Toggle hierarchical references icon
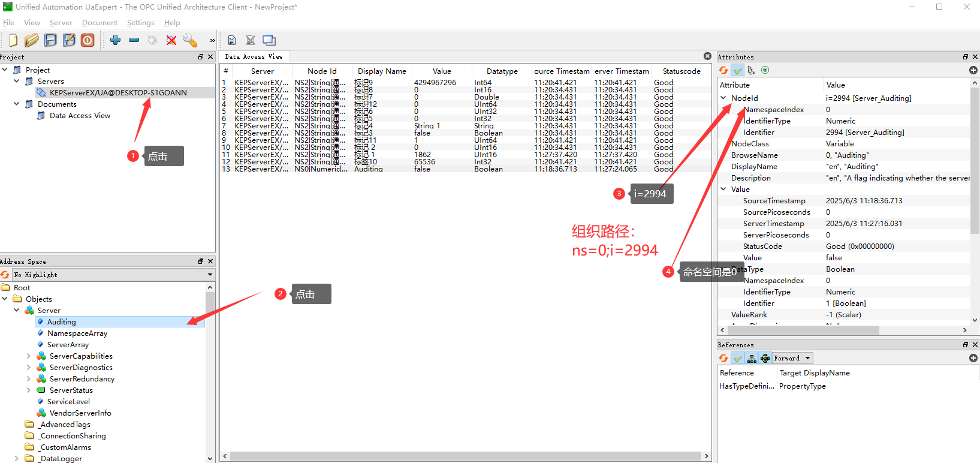The height and width of the screenshot is (463, 980). click(x=752, y=358)
